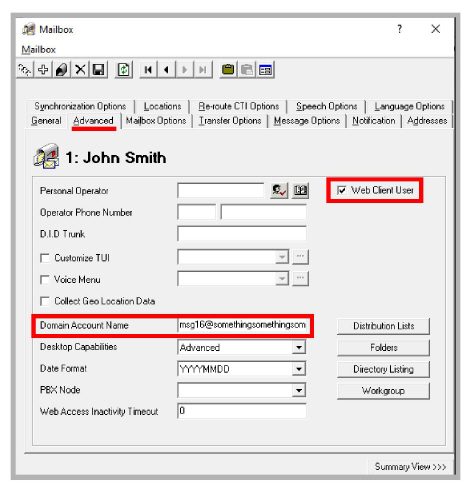Click the Copy clipboard toolbar icon
Viewport: 471px width, 495px height.
tap(228, 70)
